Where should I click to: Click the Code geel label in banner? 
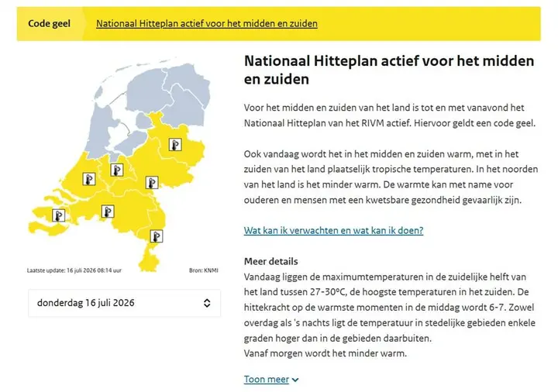tap(49, 23)
